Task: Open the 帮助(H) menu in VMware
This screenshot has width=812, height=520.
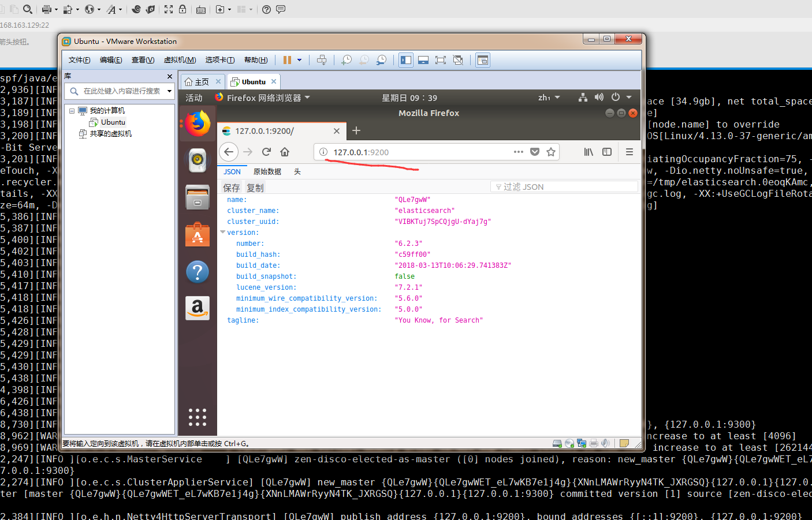Action: [x=256, y=60]
